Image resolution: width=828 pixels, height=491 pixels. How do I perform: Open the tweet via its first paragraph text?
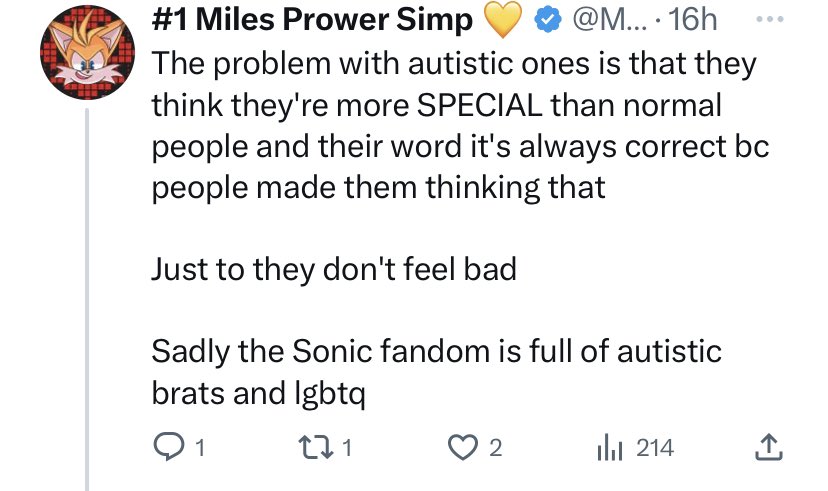pos(460,126)
